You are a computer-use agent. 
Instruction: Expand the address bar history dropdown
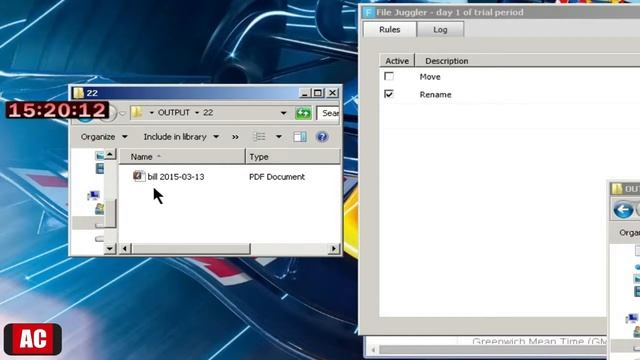pos(283,113)
